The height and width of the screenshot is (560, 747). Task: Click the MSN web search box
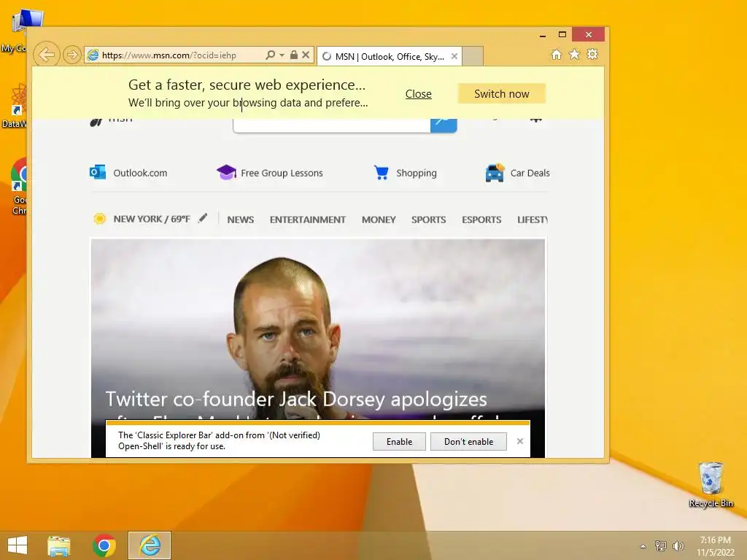(x=332, y=125)
